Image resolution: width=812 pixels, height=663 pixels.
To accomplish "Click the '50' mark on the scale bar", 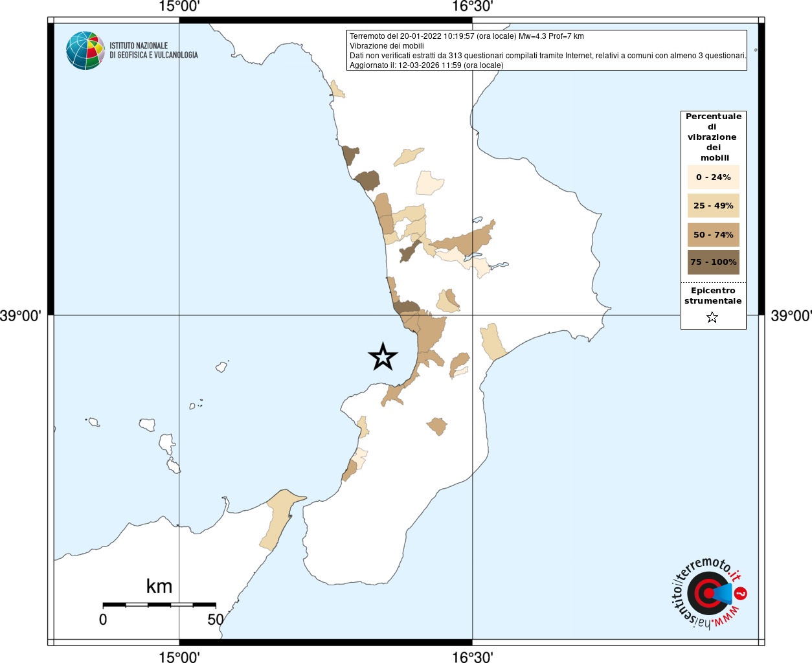I will (x=215, y=620).
